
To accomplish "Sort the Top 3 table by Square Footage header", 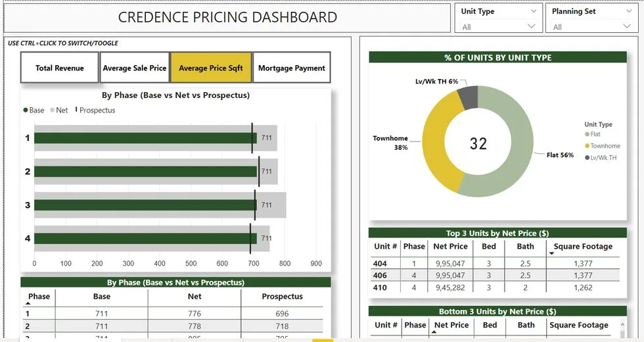I will click(583, 246).
